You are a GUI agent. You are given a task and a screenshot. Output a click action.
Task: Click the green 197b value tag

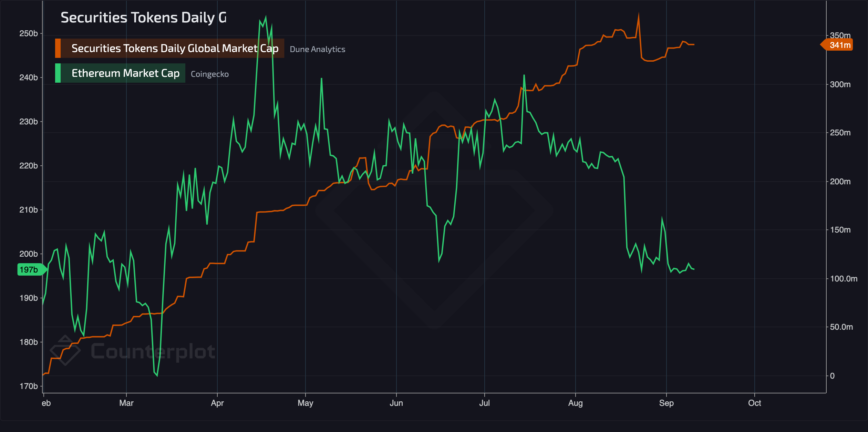pos(32,269)
